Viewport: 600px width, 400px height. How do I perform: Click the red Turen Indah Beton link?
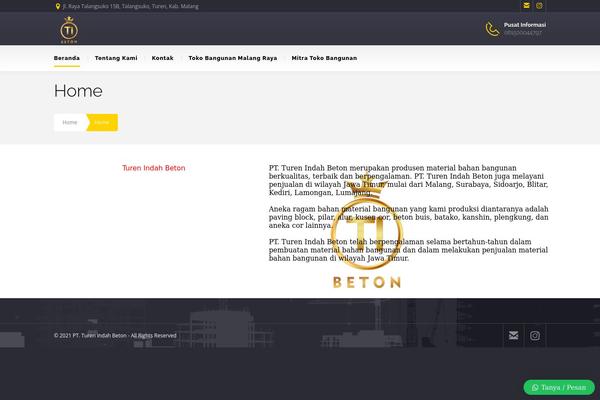click(x=153, y=168)
